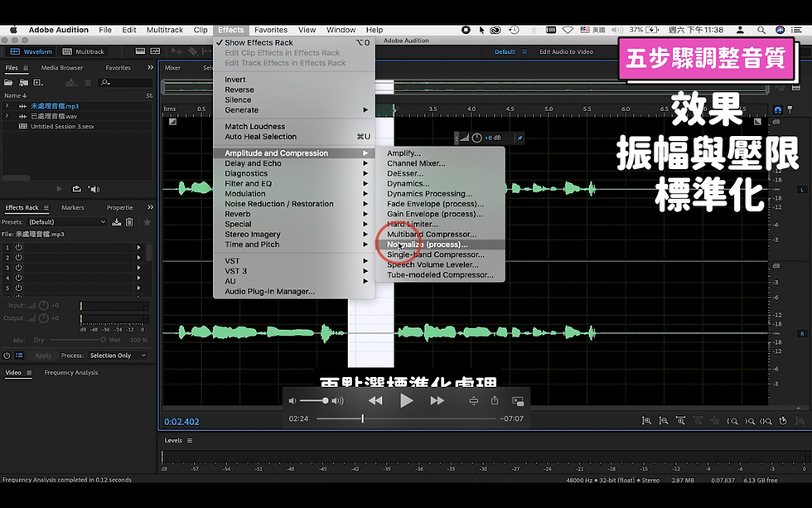812x508 pixels.
Task: Expand 未處理音檔.mp3 file entry
Action: click(x=7, y=105)
